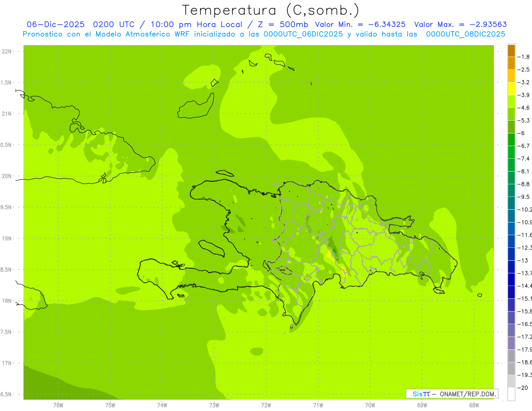Screen dimensions: 532x411
Task: Pick the dark orange swatch above -1.8
Action: pos(511,51)
